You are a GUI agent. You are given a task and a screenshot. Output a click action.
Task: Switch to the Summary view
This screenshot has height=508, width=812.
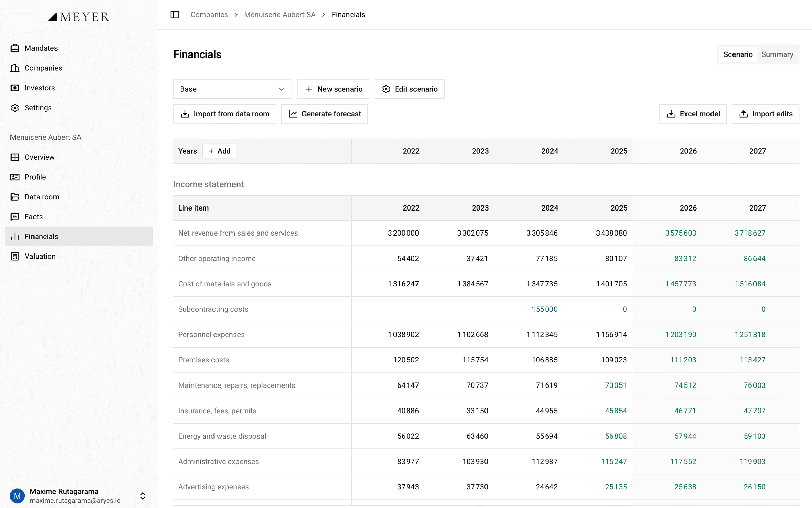[x=777, y=54]
